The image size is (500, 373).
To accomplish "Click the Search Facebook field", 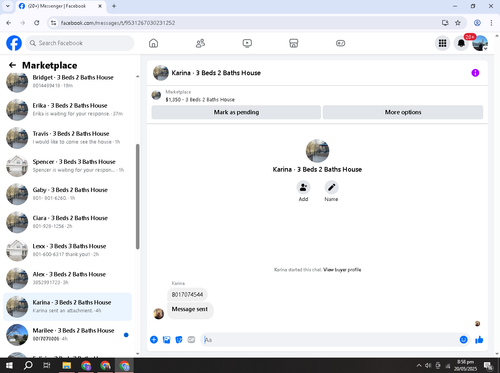I will [x=80, y=43].
